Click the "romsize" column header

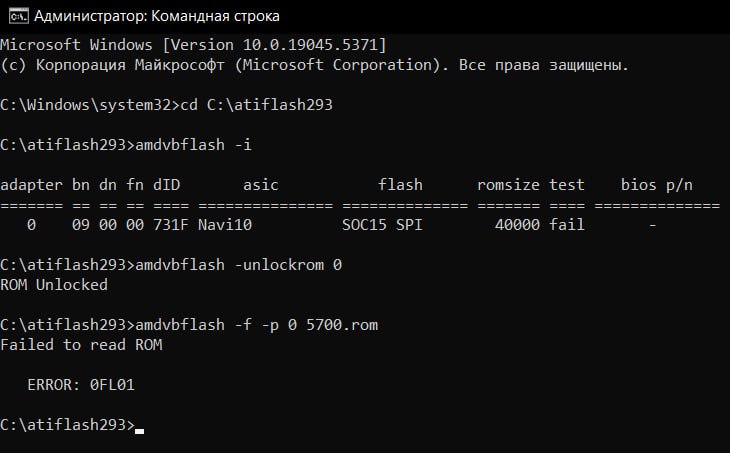tap(508, 185)
